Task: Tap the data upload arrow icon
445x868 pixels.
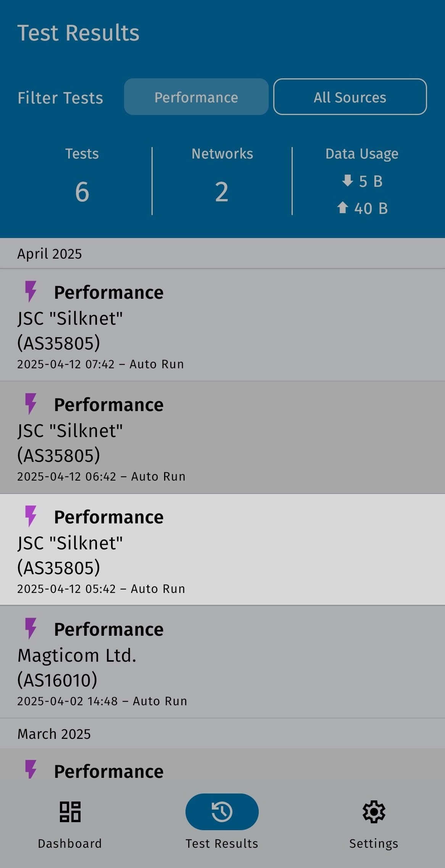Action: point(343,207)
